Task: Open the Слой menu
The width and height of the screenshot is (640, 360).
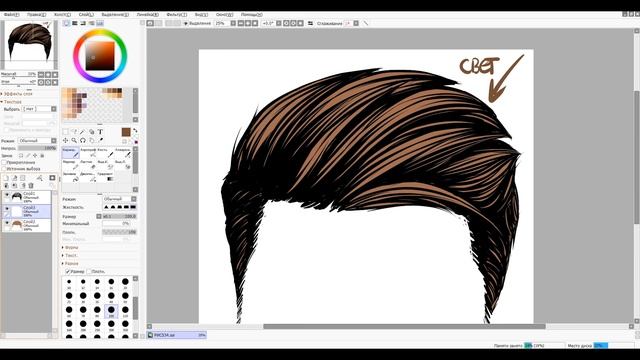Action: click(86, 14)
